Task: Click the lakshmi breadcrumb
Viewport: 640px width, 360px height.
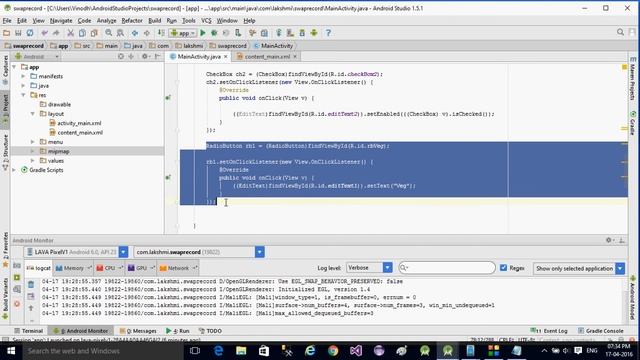Action: pos(189,46)
